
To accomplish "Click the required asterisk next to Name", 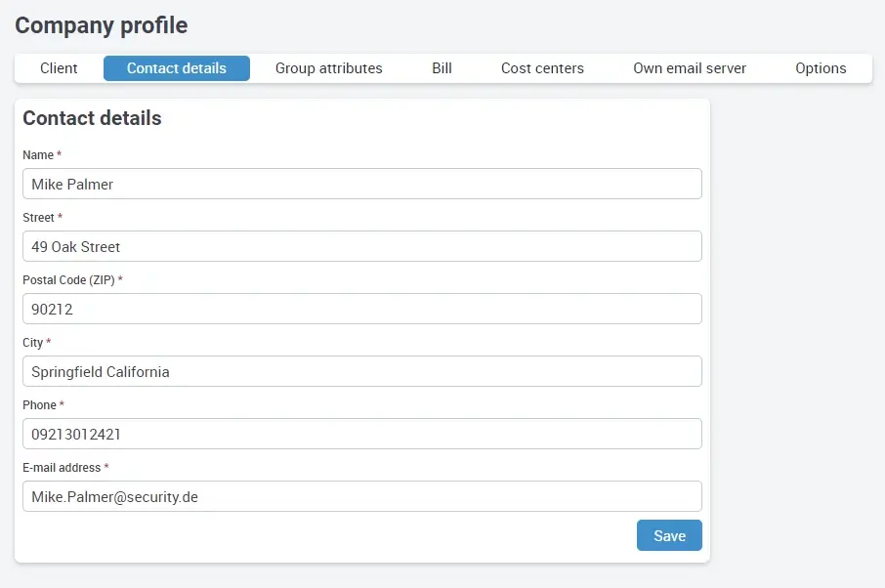I will click(58, 152).
